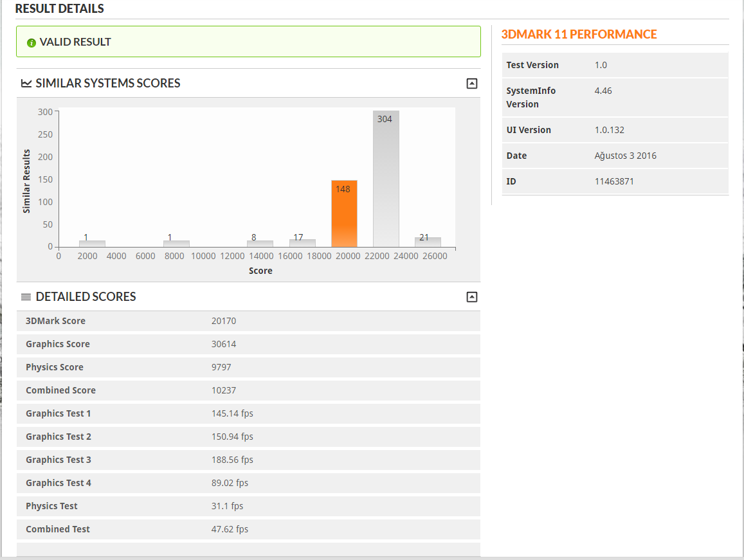Select the tall 304 bar in chart
This screenshot has width=744, height=560.
coord(386,179)
